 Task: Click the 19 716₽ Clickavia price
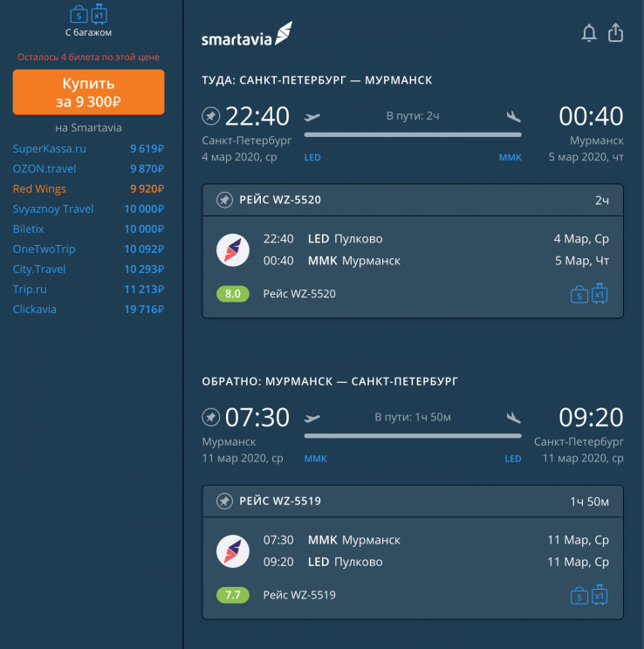pyautogui.click(x=144, y=309)
